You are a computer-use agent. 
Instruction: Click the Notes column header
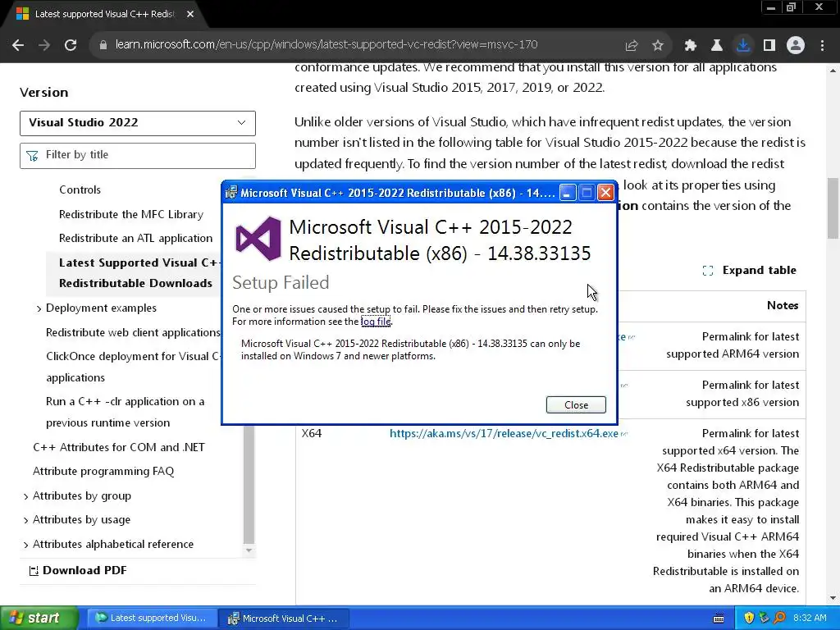click(783, 305)
